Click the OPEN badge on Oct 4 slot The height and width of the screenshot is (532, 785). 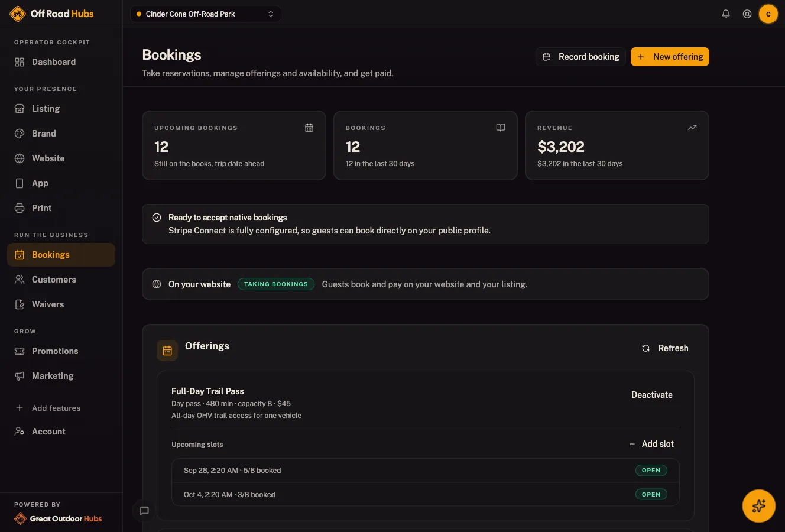point(651,494)
